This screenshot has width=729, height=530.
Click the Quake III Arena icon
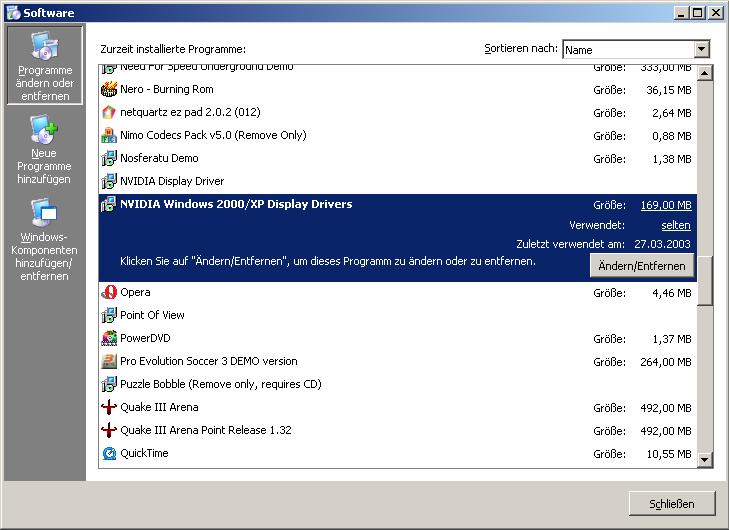[109, 407]
